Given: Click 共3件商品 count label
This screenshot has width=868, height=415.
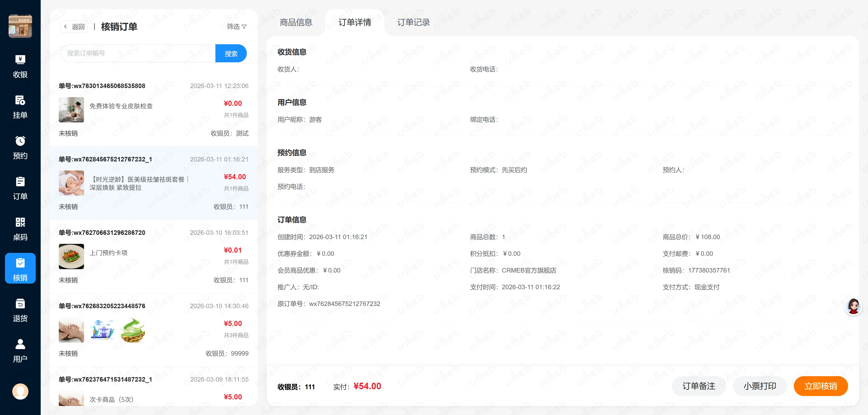Looking at the screenshot, I should (236, 335).
